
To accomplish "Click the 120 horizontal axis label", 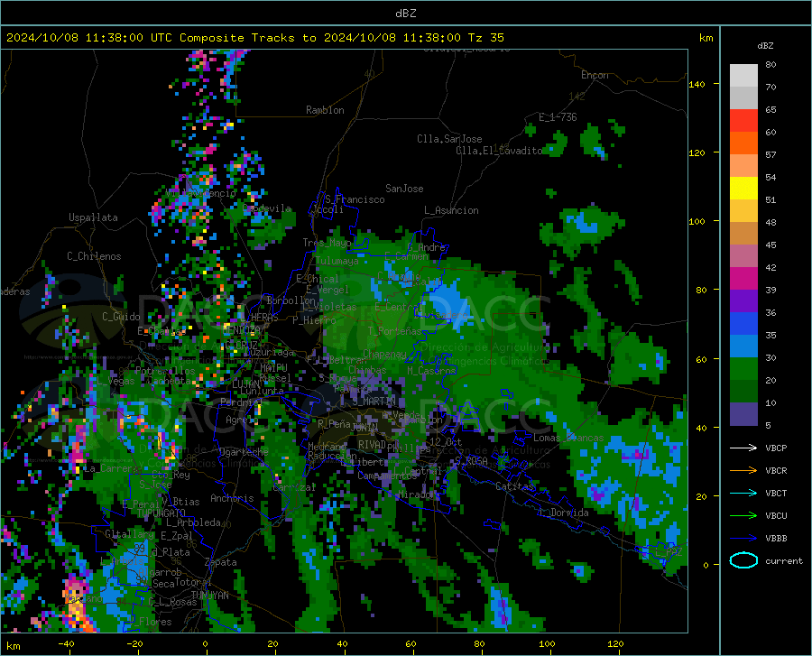I will [615, 644].
